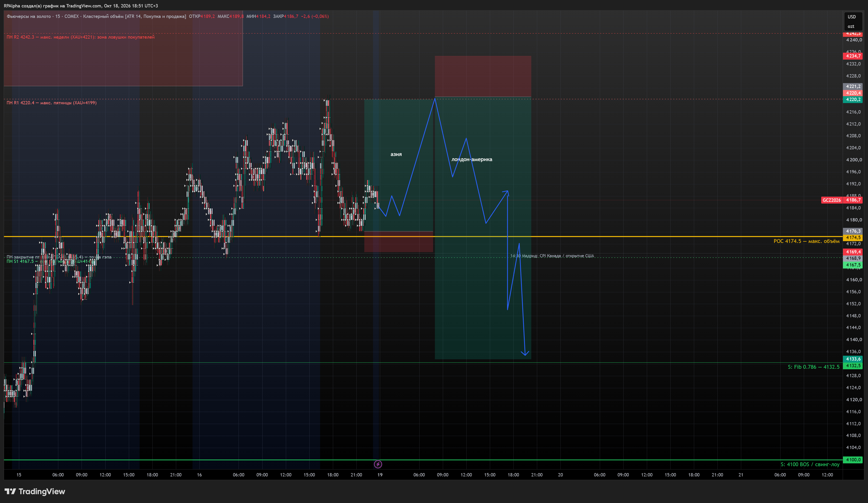868x503 pixels.
Task: Click the red 4234,7 stop price label
Action: click(x=853, y=56)
